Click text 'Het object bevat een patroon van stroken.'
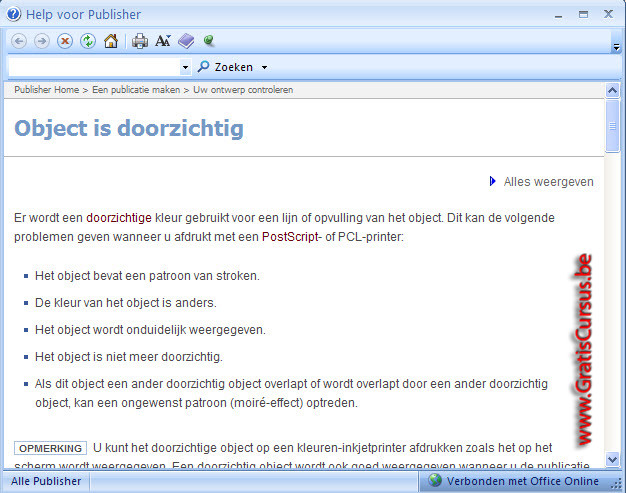The height and width of the screenshot is (493, 626). pos(147,276)
